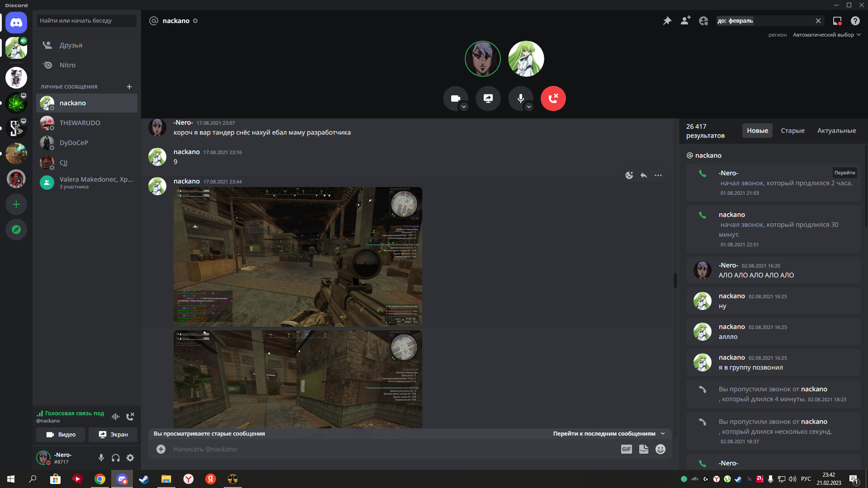Open first game screenshot attachment
The height and width of the screenshot is (488, 868).
click(298, 257)
